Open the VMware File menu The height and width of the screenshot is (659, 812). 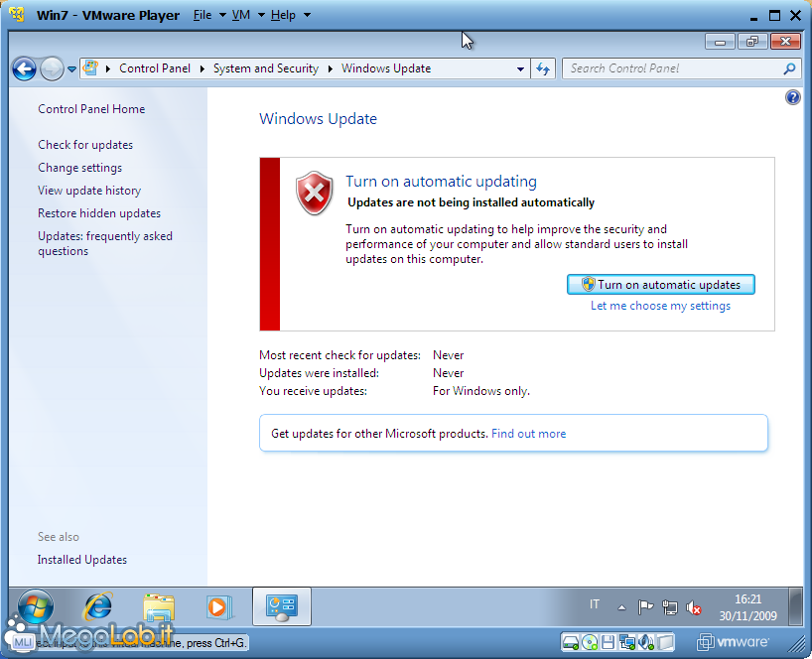209,15
